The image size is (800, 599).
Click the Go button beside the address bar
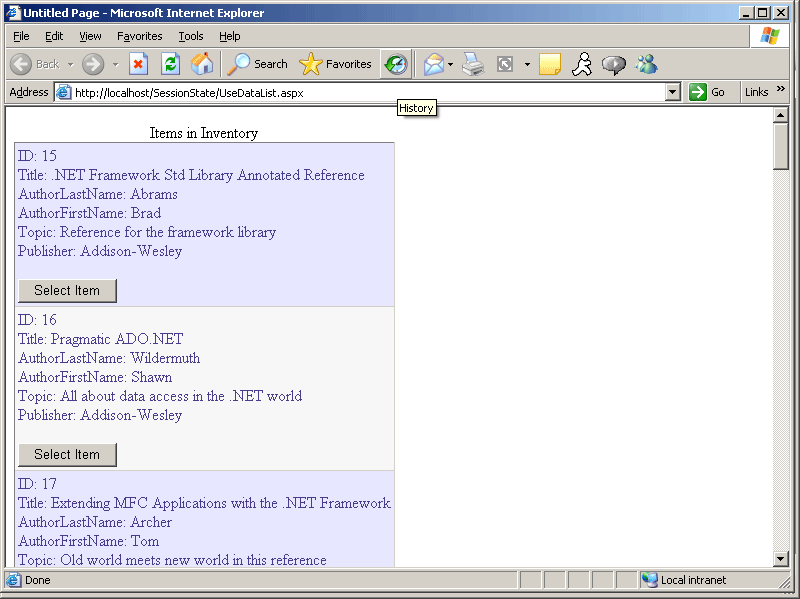point(708,92)
